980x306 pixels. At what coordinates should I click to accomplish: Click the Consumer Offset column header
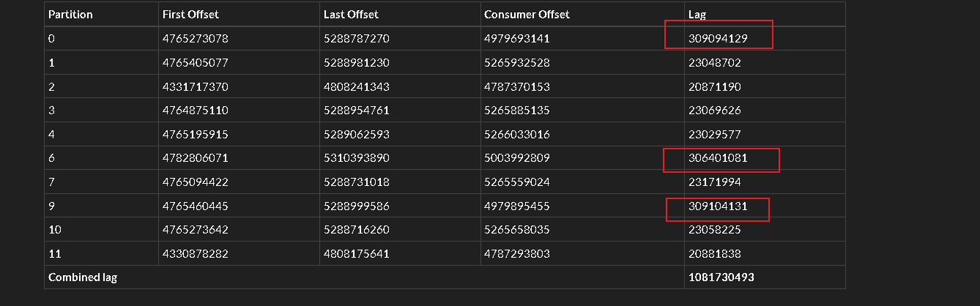527,15
